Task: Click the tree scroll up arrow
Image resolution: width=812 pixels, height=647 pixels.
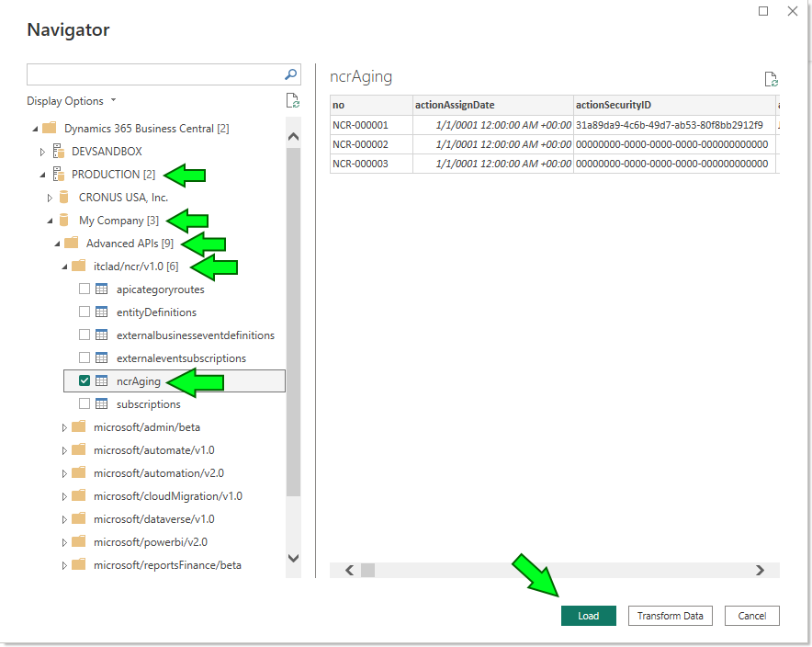Action: click(293, 137)
